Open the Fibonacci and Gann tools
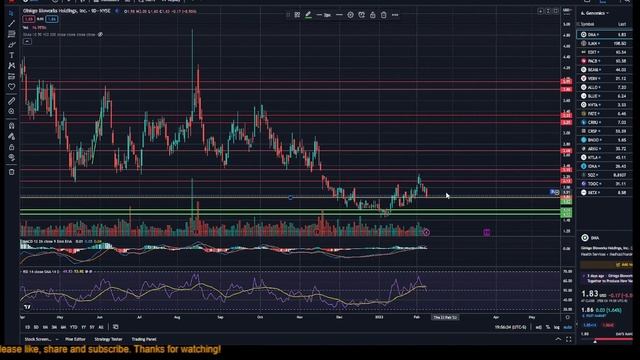 coord(11,34)
